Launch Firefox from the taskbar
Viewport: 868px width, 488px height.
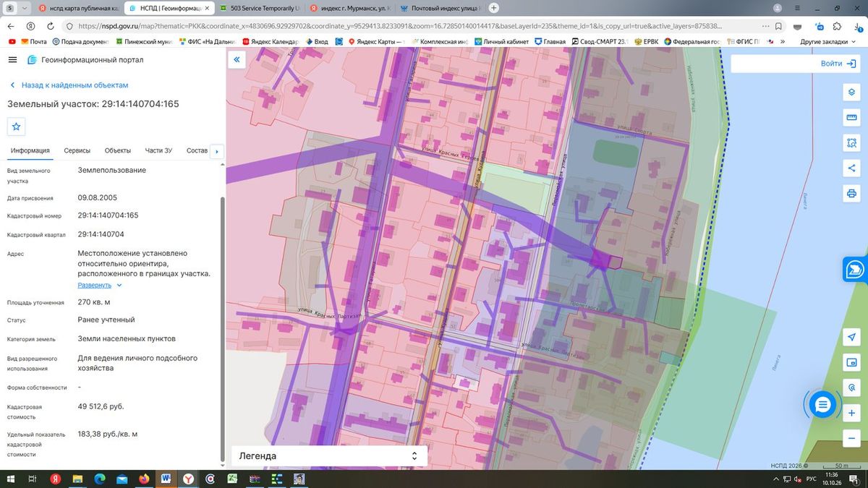[x=143, y=479]
